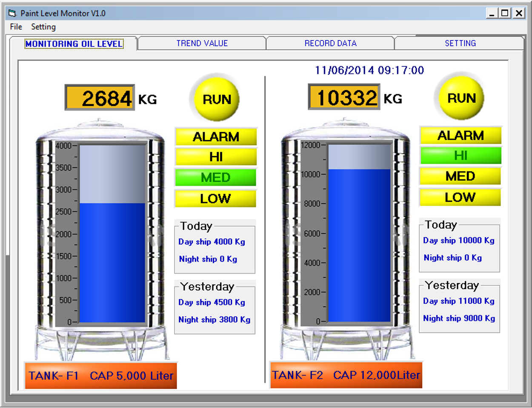532x408 pixels.
Task: Click Tank F2 ALARM status indicator
Action: 460,135
